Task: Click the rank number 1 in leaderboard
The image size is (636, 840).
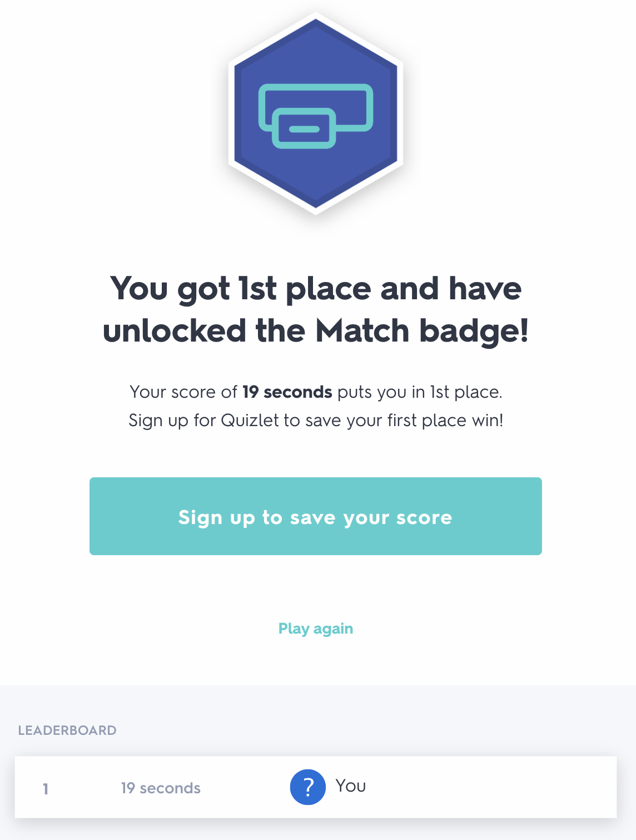Action: click(46, 788)
